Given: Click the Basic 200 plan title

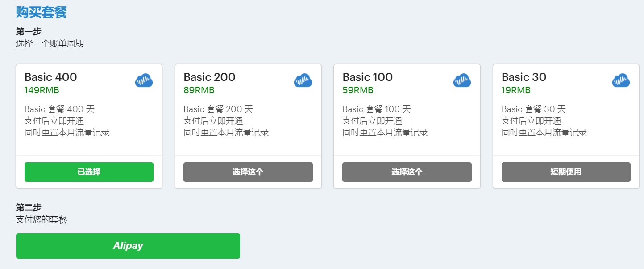Looking at the screenshot, I should click(x=209, y=77).
